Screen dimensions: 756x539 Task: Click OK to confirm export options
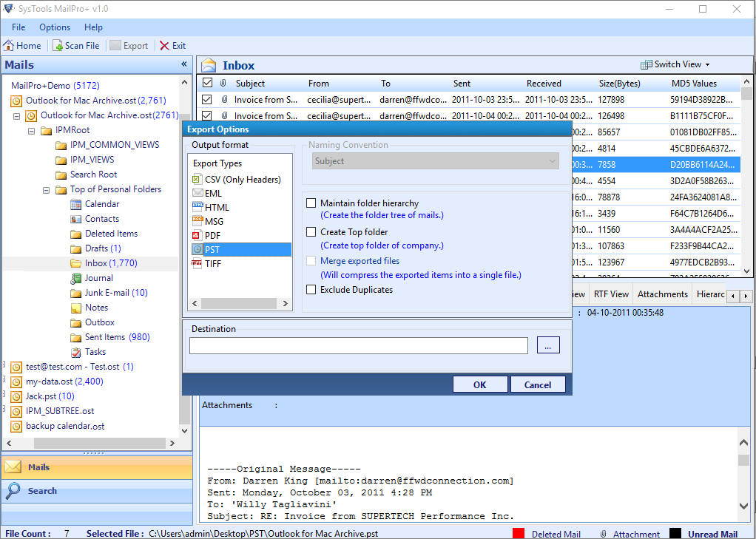coord(479,384)
